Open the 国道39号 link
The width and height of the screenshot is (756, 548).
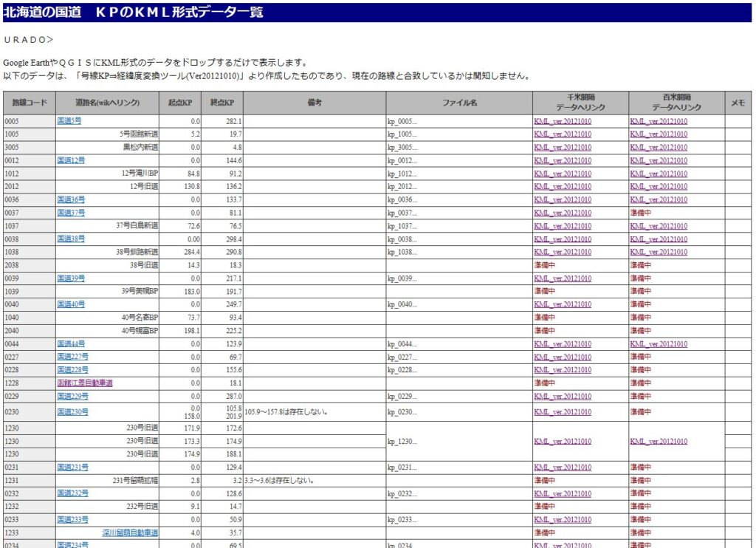pos(71,278)
